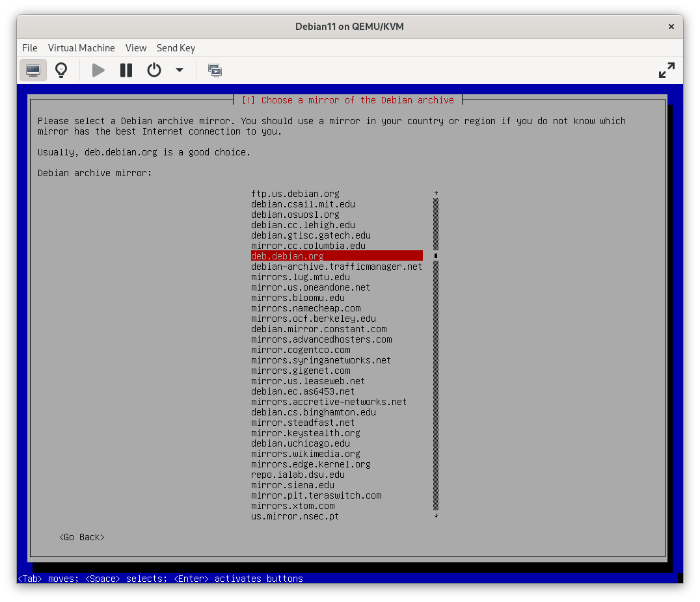Select us.mirror.nsec.pt at the list bottom
This screenshot has height=602, width=700.
pos(295,516)
